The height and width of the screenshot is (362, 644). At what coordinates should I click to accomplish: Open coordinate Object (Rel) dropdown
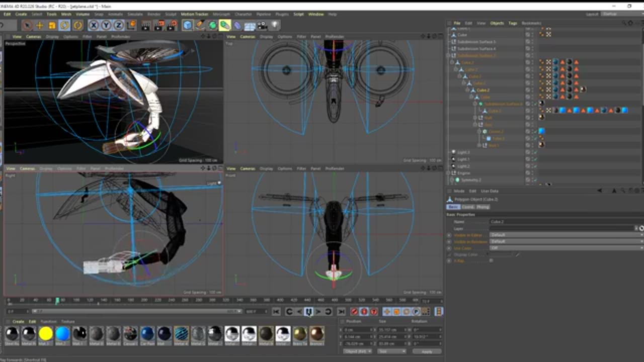click(358, 351)
